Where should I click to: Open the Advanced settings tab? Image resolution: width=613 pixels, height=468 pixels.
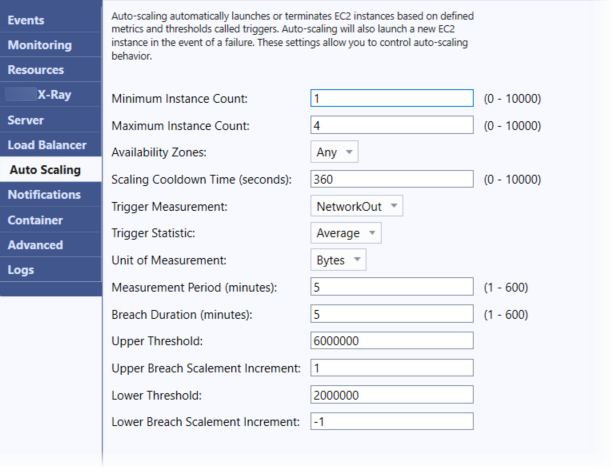point(50,245)
